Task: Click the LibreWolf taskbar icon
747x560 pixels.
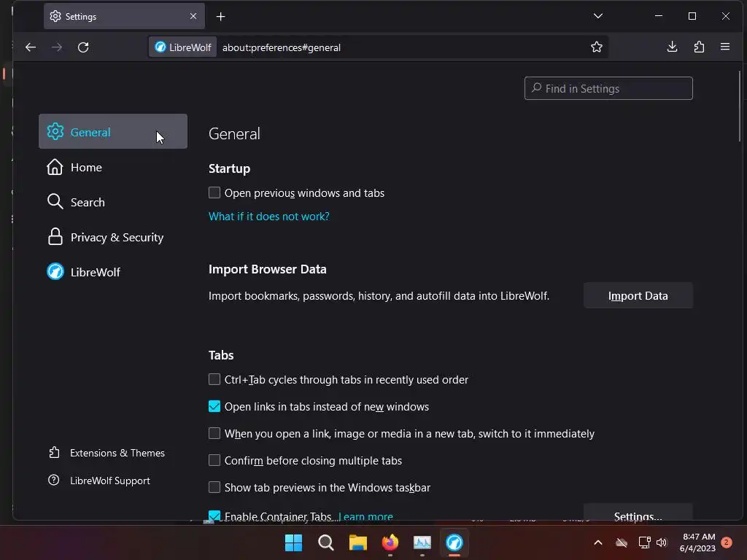Action: tap(454, 542)
